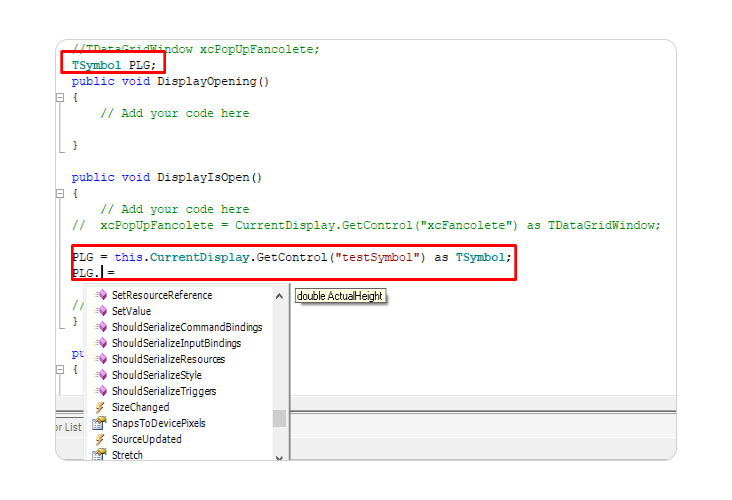
Task: Click the ShouldSerializeTriggers method icon
Action: pos(101,392)
